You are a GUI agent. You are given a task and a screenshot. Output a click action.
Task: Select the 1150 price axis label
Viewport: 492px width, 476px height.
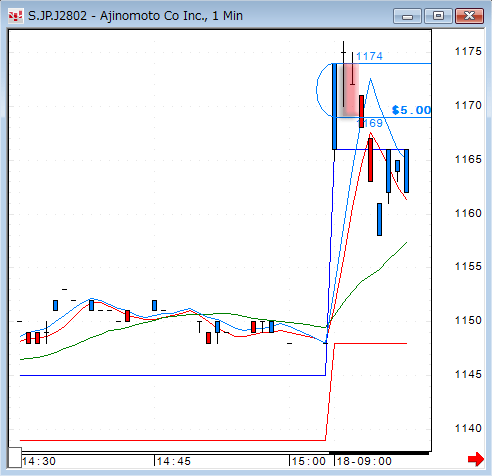click(x=468, y=320)
